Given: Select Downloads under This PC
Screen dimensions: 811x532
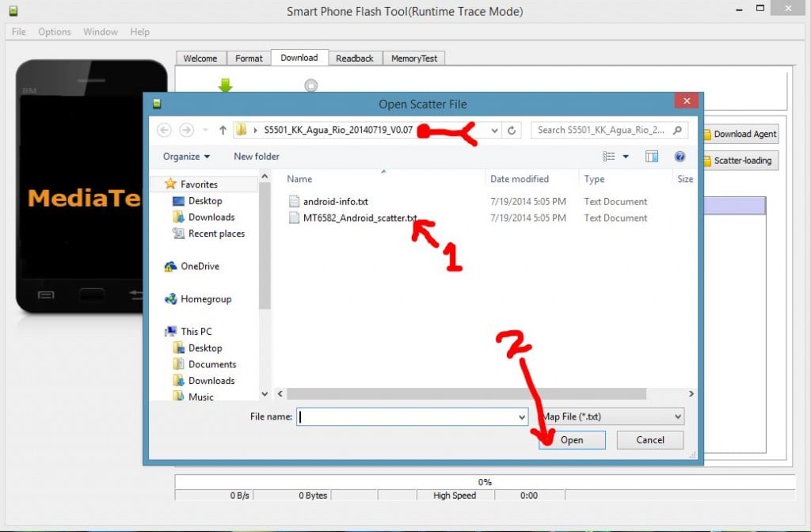Looking at the screenshot, I should click(211, 381).
